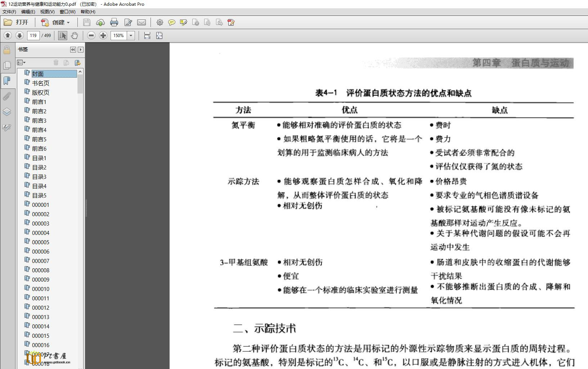Open the zoom level dropdown arrow
588x369 pixels.
click(131, 35)
